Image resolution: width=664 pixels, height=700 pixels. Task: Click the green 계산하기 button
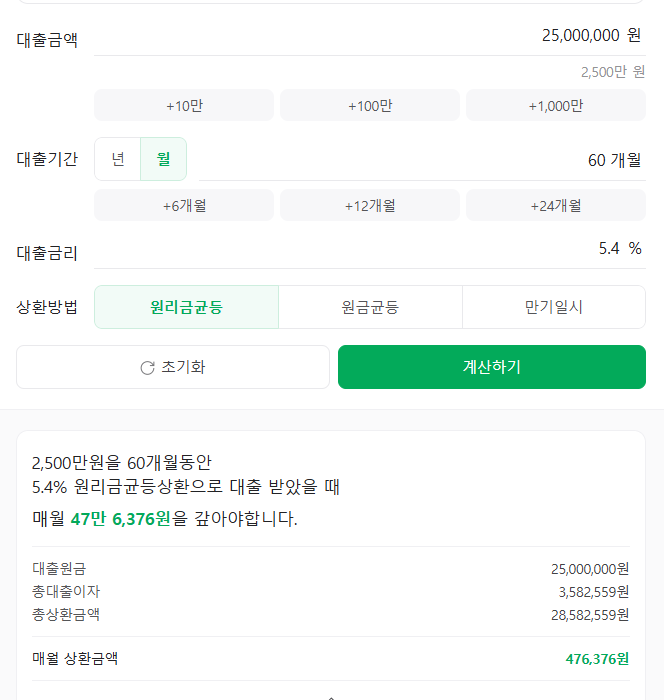492,367
